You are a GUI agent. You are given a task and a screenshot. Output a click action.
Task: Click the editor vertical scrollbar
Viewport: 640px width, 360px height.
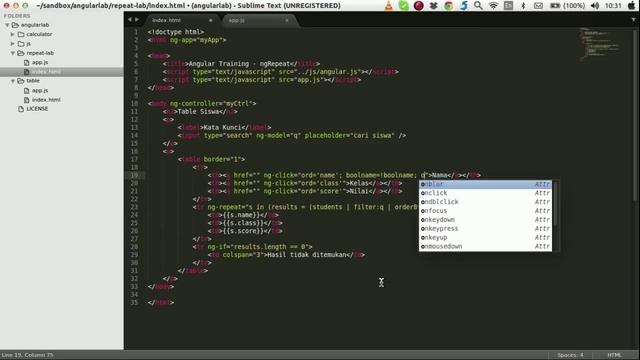636,114
